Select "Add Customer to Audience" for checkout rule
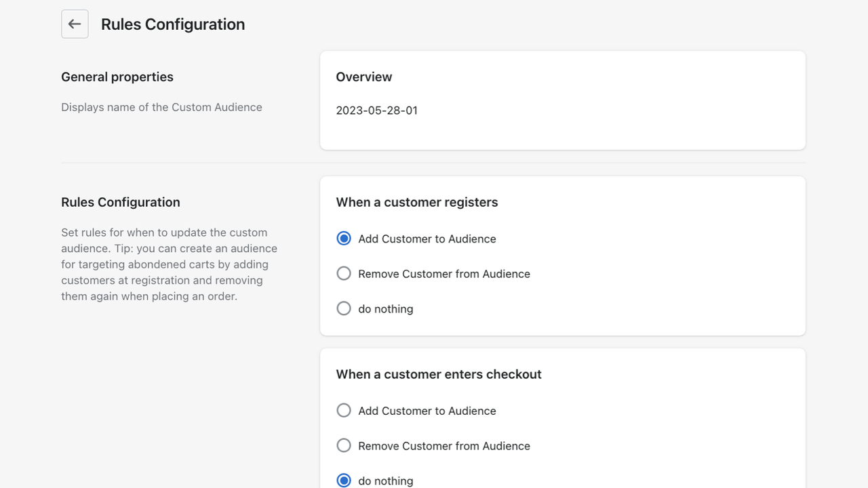The width and height of the screenshot is (868, 488). tap(344, 410)
